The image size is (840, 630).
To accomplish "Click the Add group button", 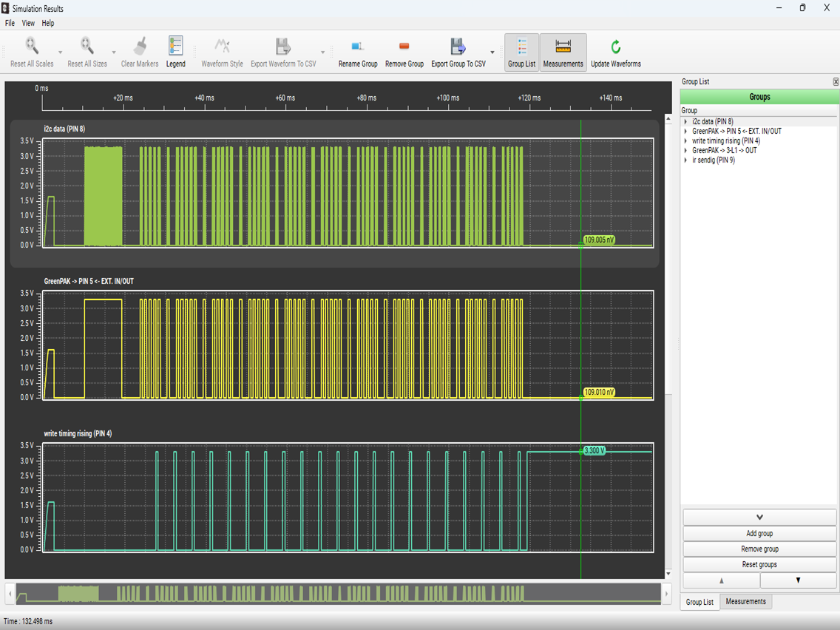I will pyautogui.click(x=759, y=533).
